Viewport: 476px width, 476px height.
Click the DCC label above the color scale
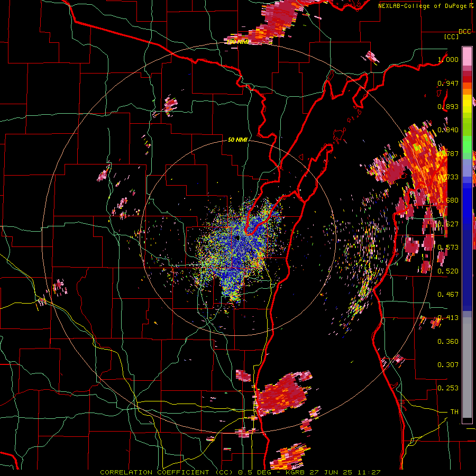[x=465, y=32]
